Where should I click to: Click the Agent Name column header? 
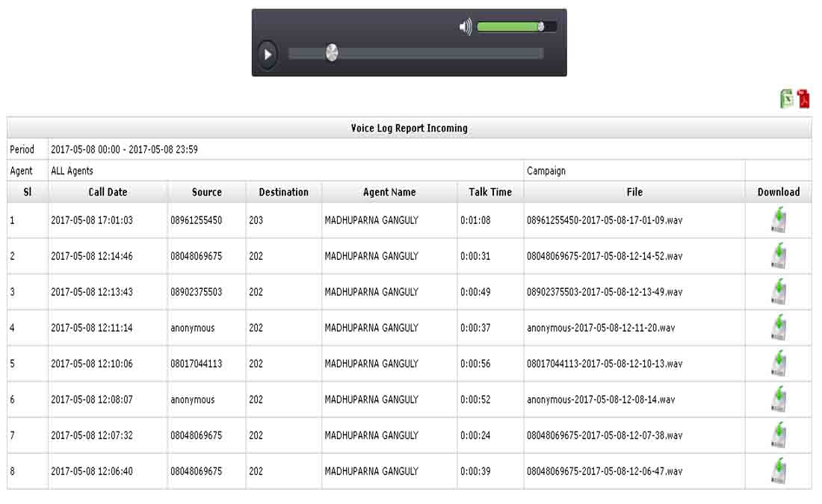[389, 192]
